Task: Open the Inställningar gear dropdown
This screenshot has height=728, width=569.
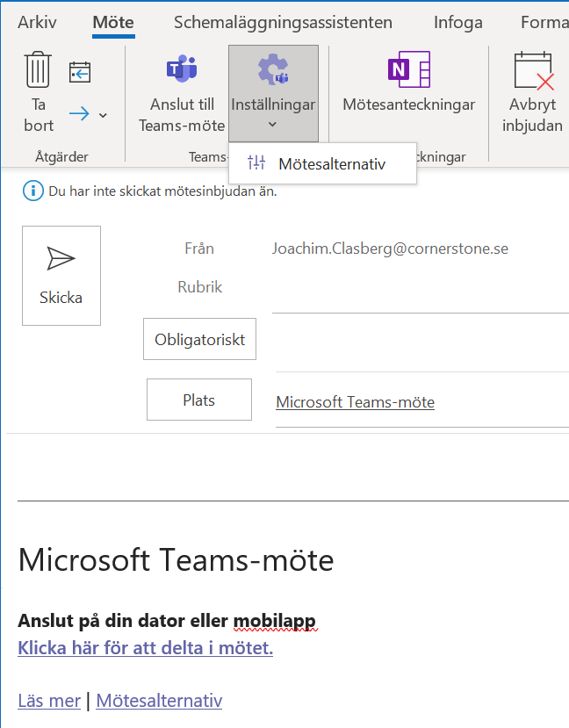Action: coord(273,93)
